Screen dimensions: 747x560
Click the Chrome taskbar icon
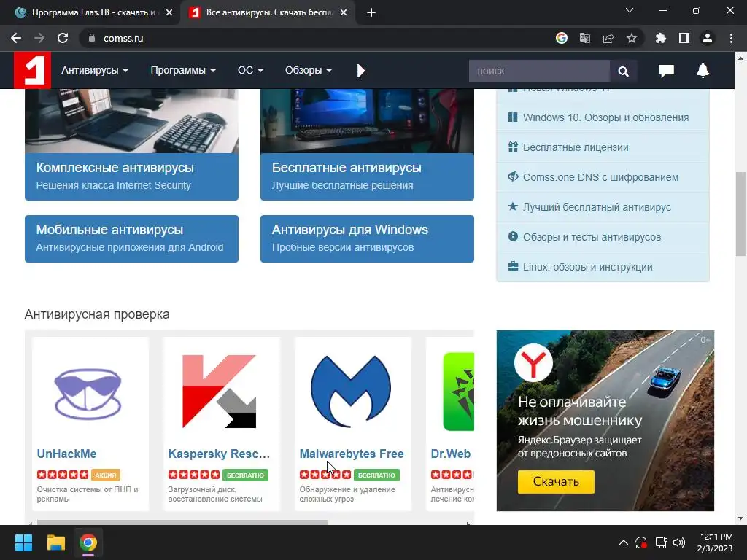point(88,542)
